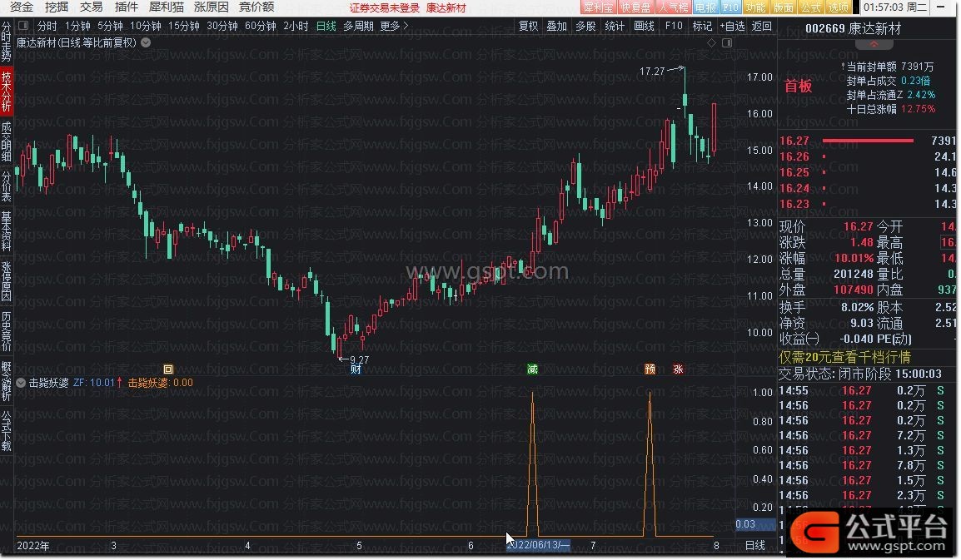Click the red 快复盘 button
The width and height of the screenshot is (961, 560).
pos(635,7)
